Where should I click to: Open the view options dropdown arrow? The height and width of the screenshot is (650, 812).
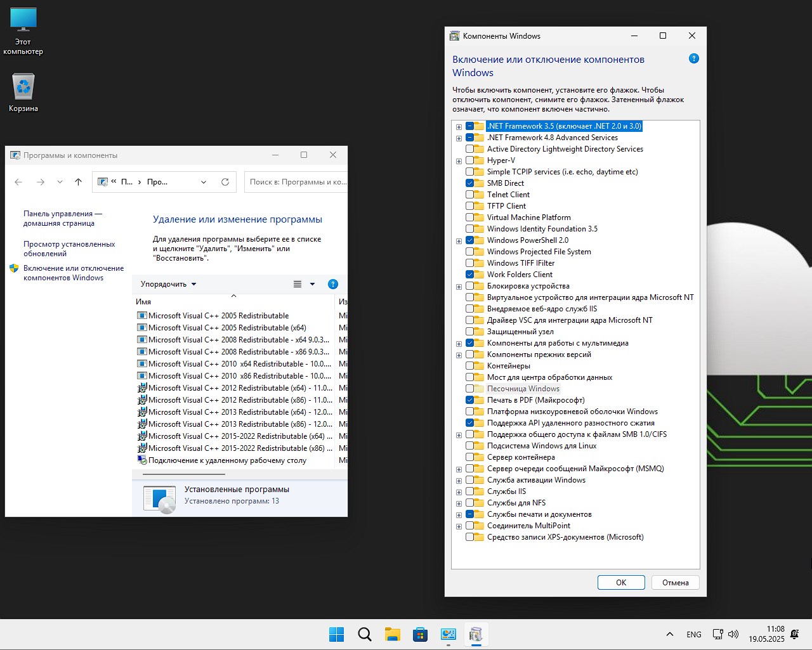(x=312, y=284)
